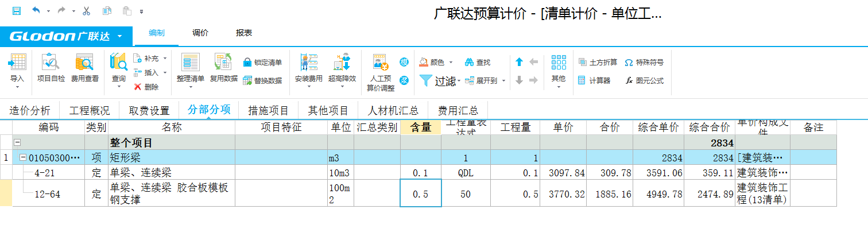Click the 插入 insert button
The image size is (868, 240).
[x=146, y=72]
